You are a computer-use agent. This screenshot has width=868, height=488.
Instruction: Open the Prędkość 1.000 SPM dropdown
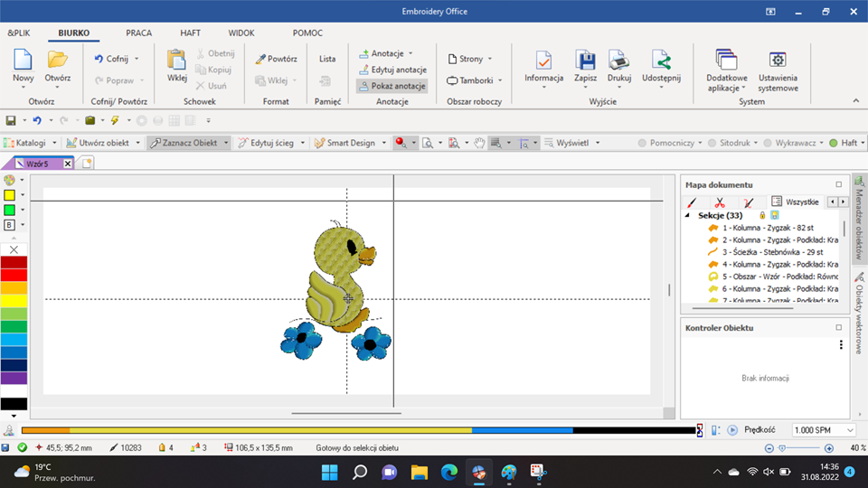click(823, 430)
